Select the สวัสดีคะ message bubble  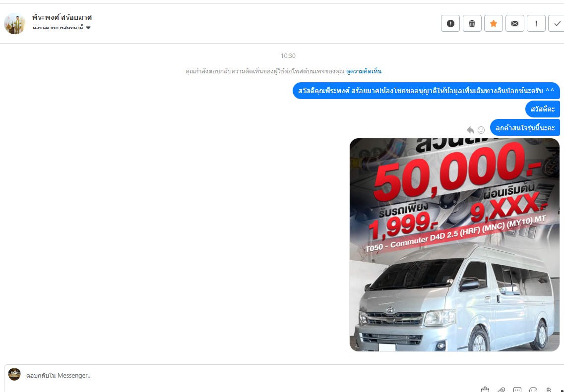[x=542, y=109]
